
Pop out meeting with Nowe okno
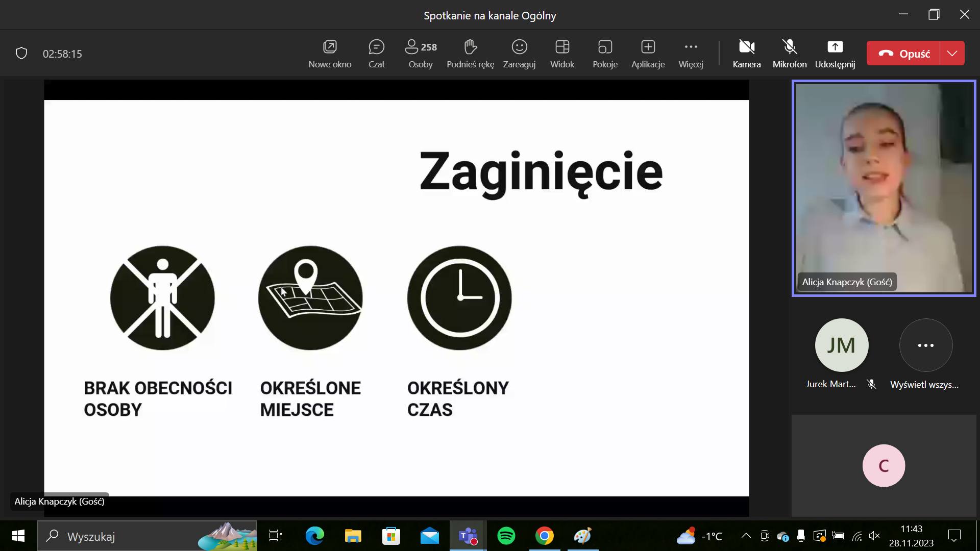(x=330, y=54)
